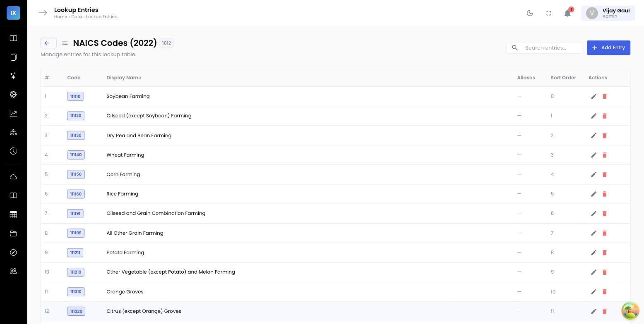The width and height of the screenshot is (644, 324).
Task: Open the table grid sidebar icon
Action: [x=13, y=214]
